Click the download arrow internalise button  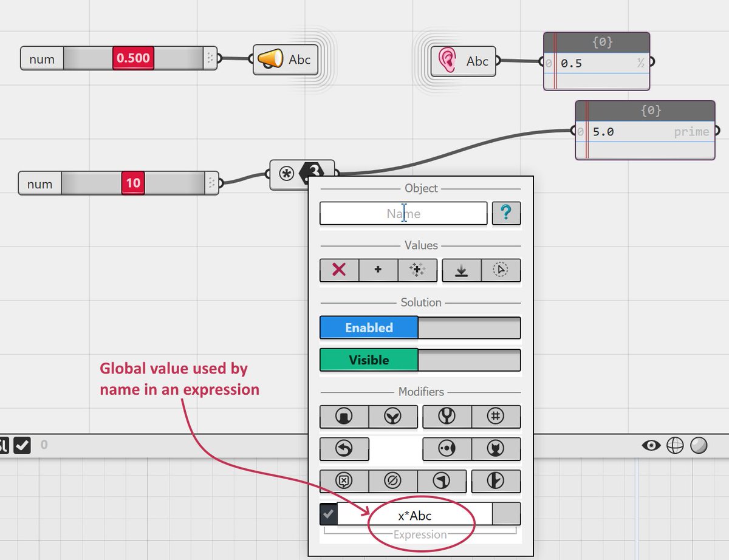[462, 270]
